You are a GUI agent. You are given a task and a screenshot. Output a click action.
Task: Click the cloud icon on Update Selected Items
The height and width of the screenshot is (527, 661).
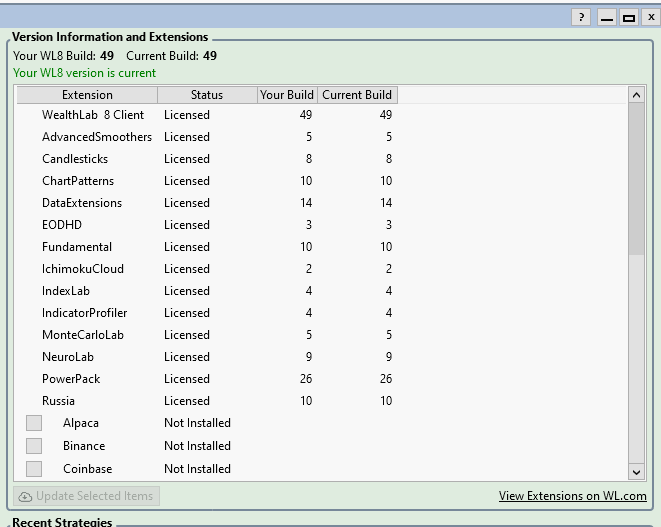[25, 497]
